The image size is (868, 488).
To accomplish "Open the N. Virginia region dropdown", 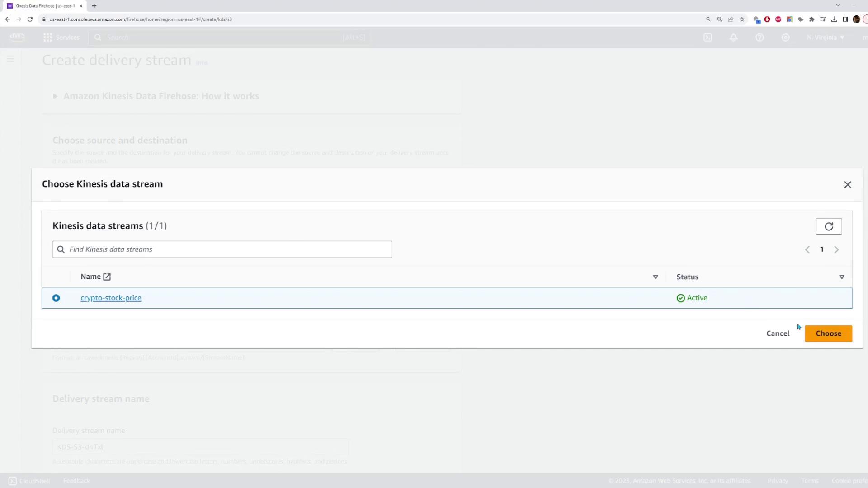I will click(826, 38).
